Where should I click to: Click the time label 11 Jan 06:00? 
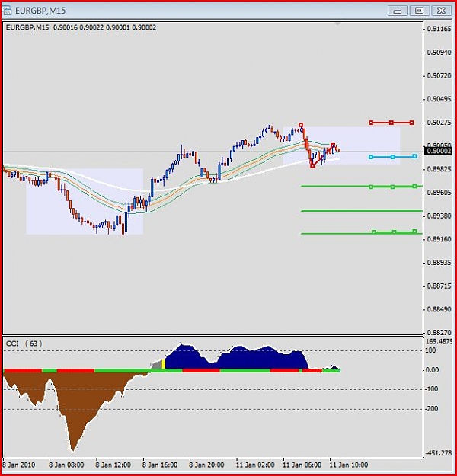(302, 465)
